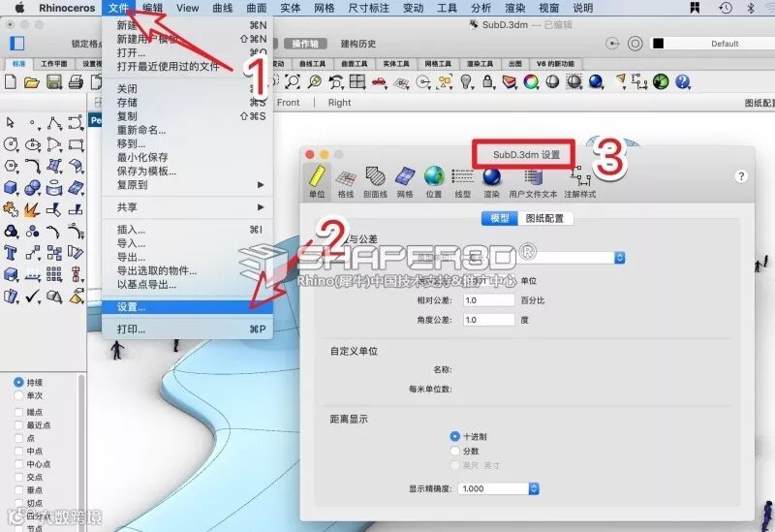Open the Render (渲染) sphere settings icon
This screenshot has width=775, height=532.
point(492,182)
